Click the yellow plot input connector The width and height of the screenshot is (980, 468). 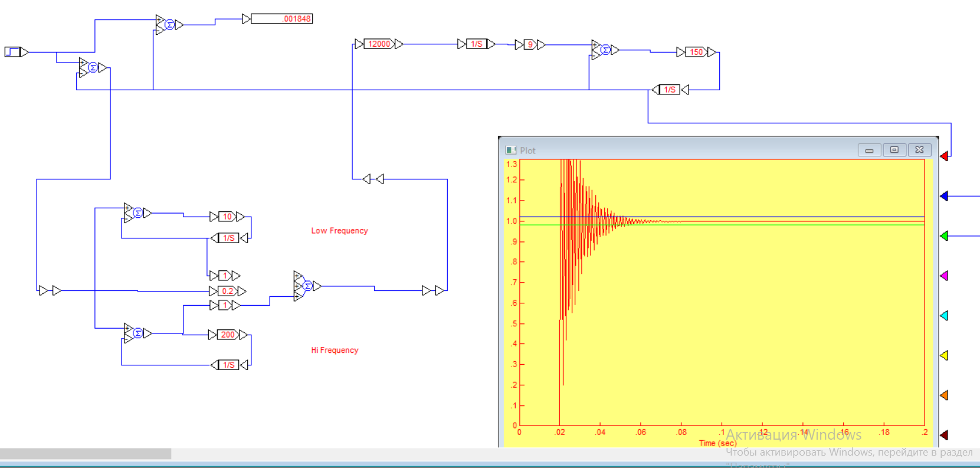[944, 355]
